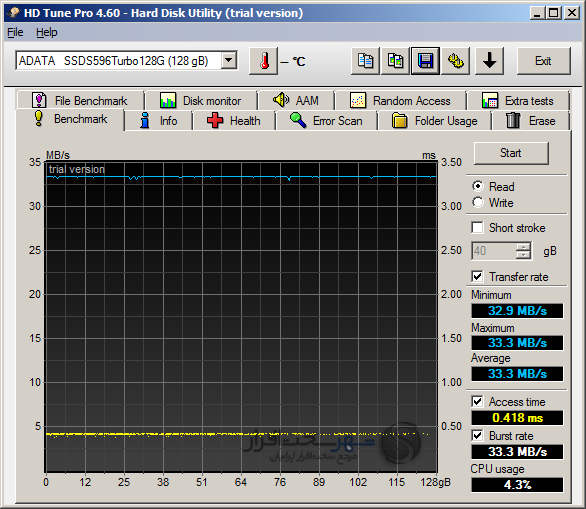Click the thermometer temperature icon

click(x=263, y=61)
